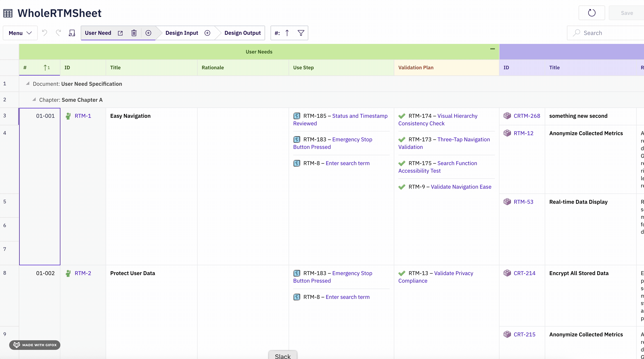The image size is (644, 359).
Task: Toggle sort direction arrow next to #:
Action: 287,33
